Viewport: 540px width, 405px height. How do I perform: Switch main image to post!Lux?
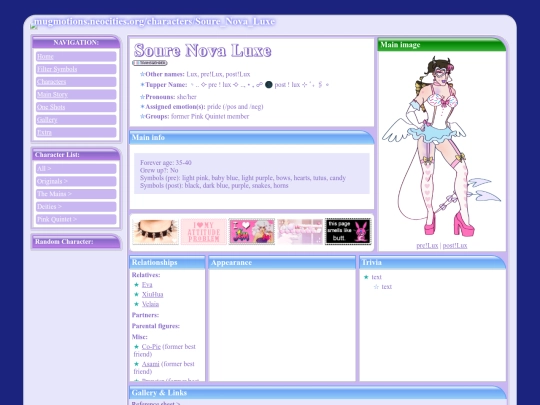(x=455, y=246)
